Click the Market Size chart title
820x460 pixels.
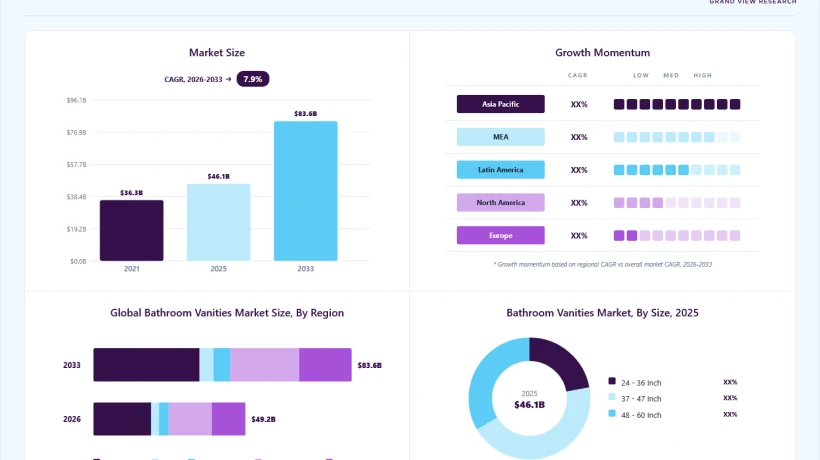[217, 53]
